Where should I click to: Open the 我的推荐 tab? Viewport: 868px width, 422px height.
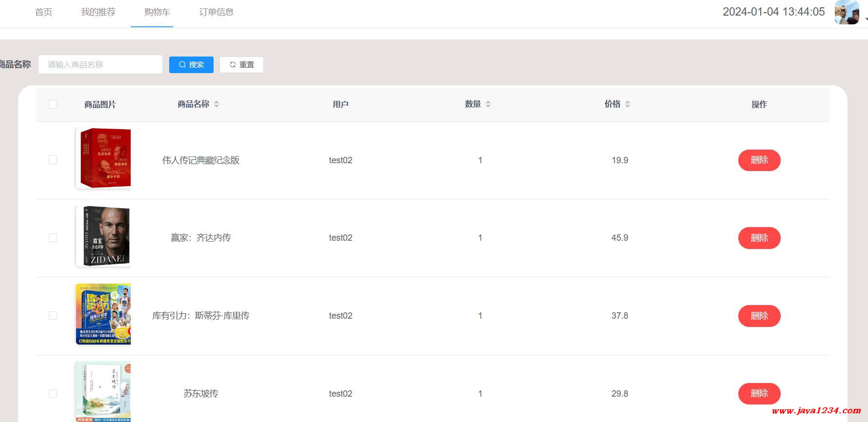pos(98,12)
